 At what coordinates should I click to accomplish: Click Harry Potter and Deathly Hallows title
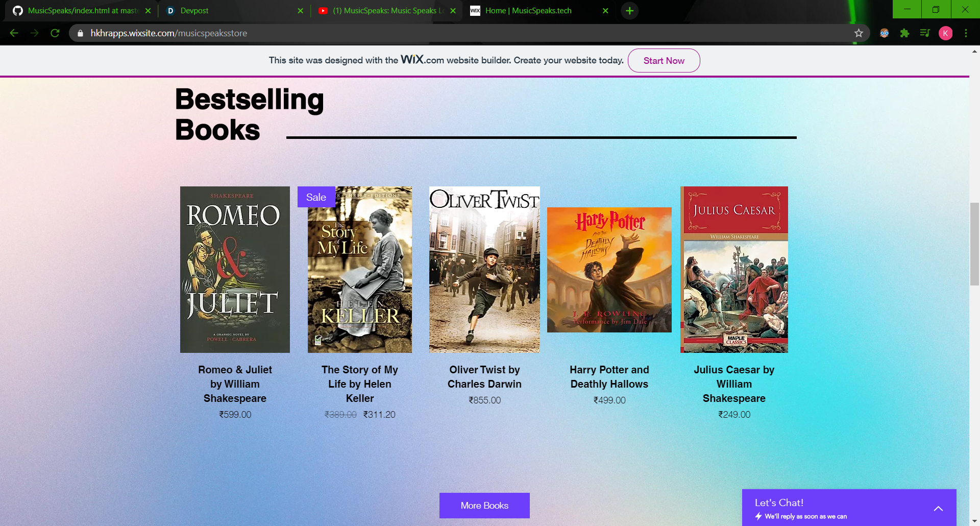[609, 377]
